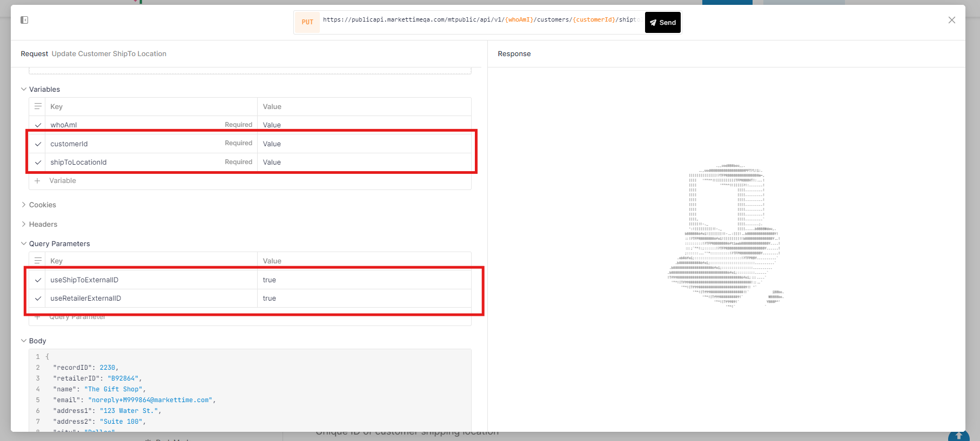
Task: Toggle the useShipToExternalID parameter checkbox
Action: pyautogui.click(x=38, y=280)
